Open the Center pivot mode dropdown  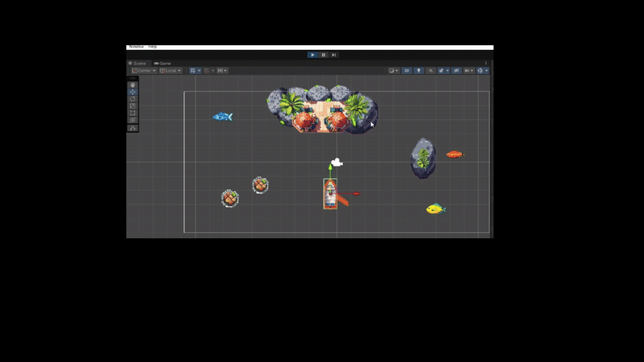pyautogui.click(x=144, y=71)
